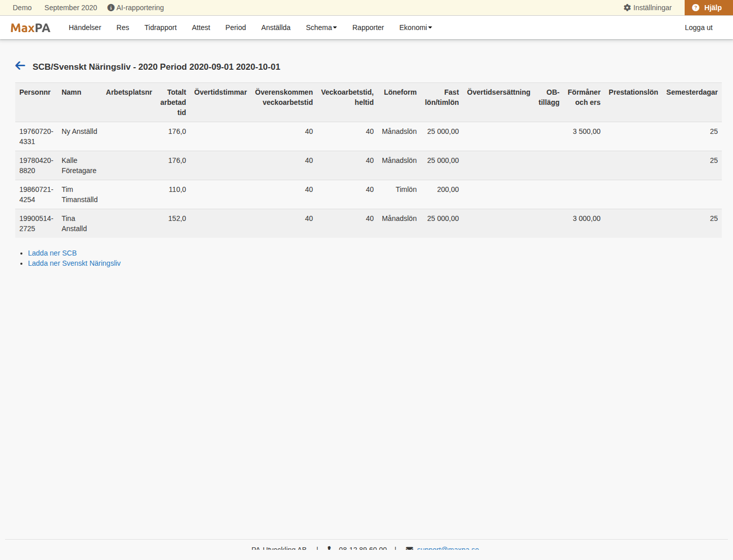Open the Period page
The image size is (733, 560).
click(236, 27)
